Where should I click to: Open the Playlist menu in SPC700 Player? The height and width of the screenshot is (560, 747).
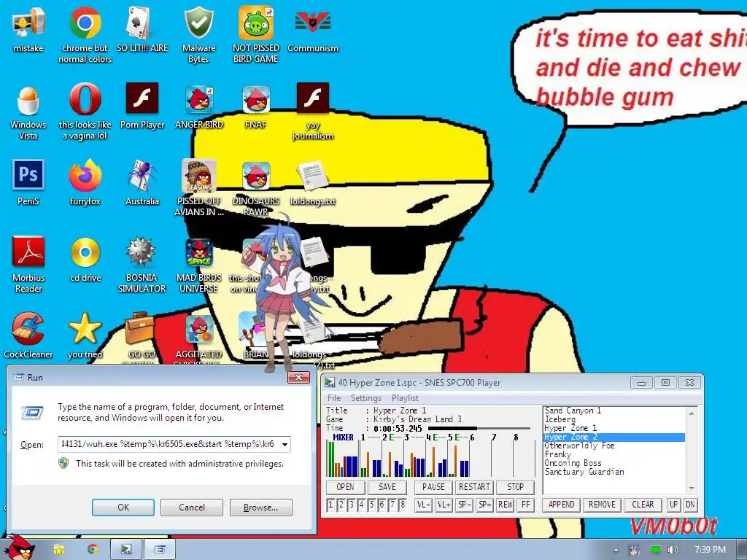(405, 397)
